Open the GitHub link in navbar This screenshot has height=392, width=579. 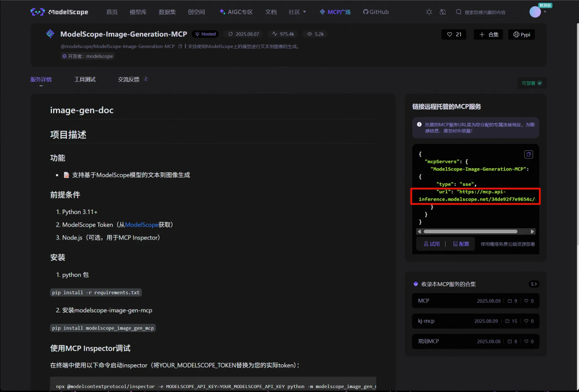[x=376, y=12]
